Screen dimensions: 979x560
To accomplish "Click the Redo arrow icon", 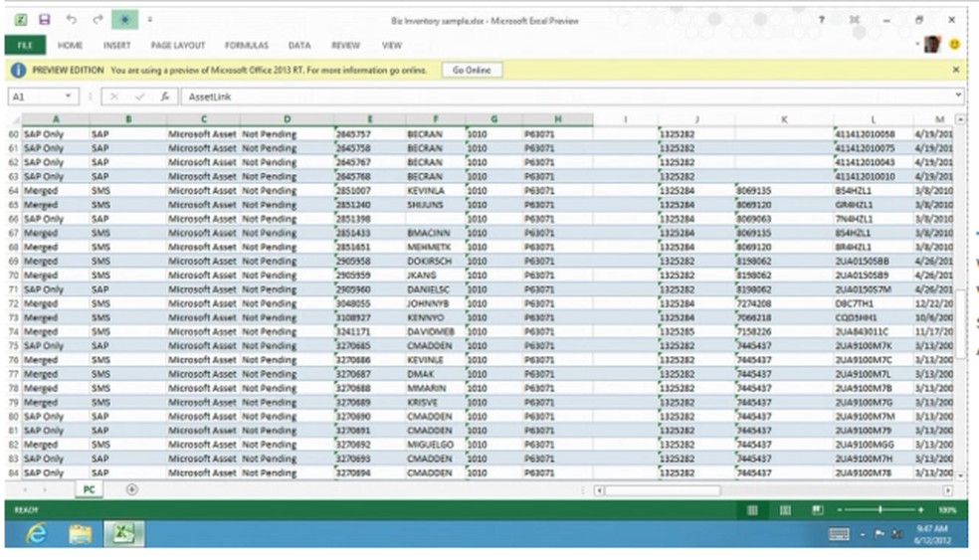I will click(x=98, y=19).
